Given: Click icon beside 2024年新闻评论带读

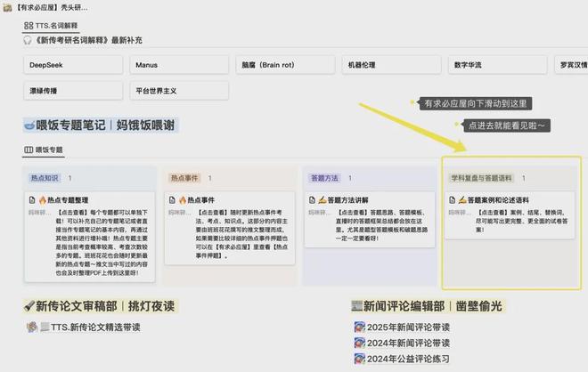Looking at the screenshot, I should (360, 343).
